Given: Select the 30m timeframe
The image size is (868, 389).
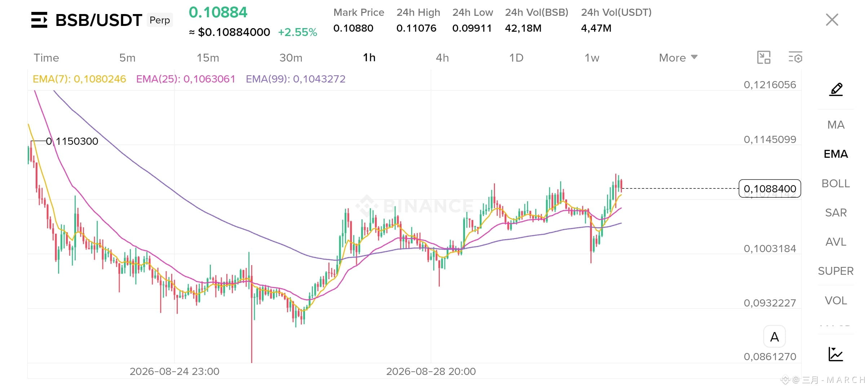Looking at the screenshot, I should point(291,58).
